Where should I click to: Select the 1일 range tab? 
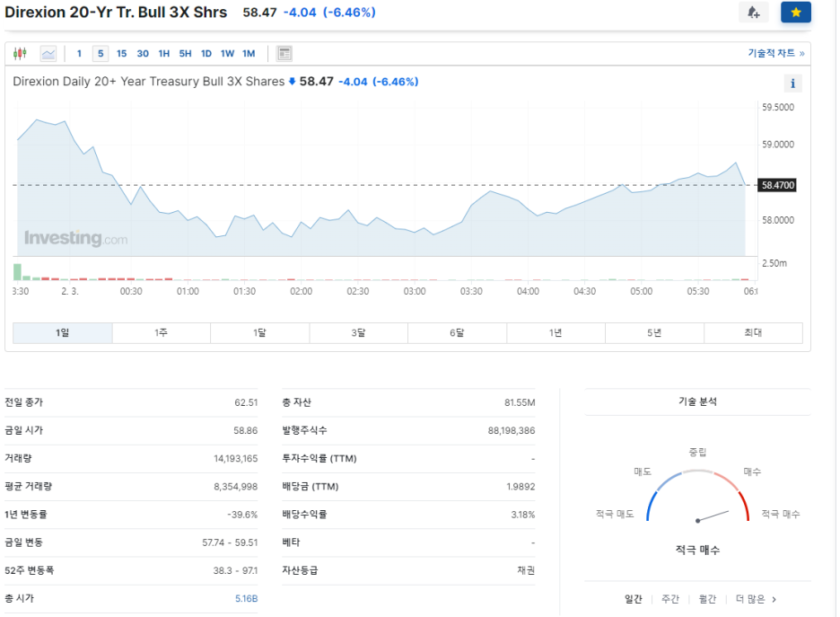62,333
